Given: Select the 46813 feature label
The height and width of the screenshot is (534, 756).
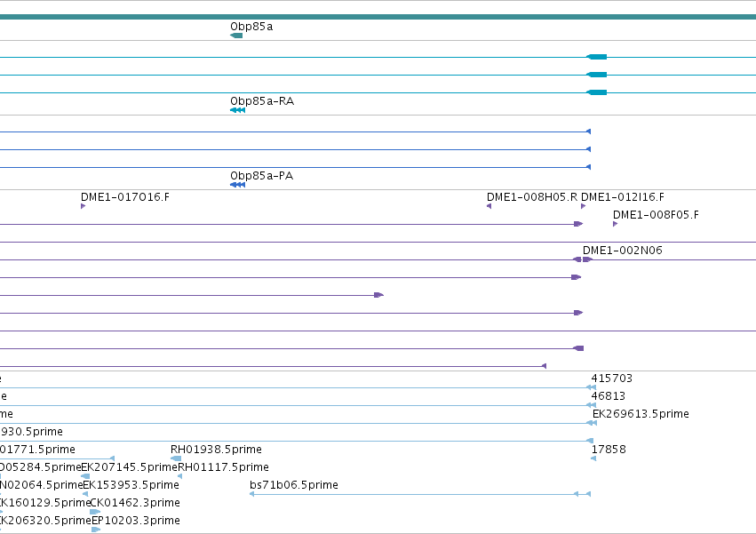Looking at the screenshot, I should coord(608,396).
